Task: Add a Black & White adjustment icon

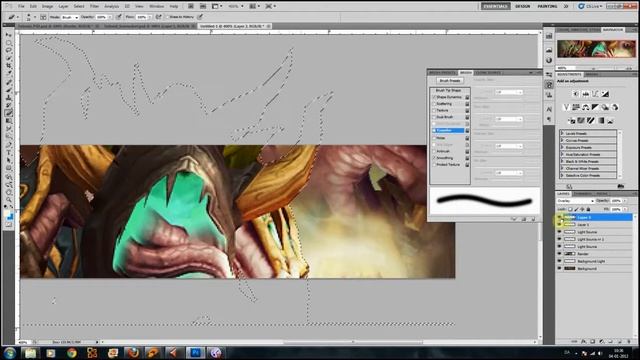Action: (596, 107)
